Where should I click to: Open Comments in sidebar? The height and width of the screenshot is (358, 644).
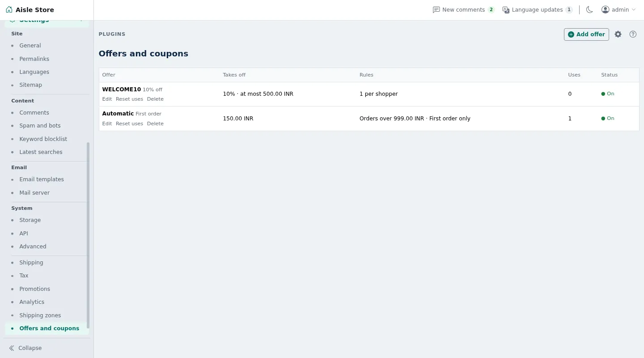pos(34,113)
